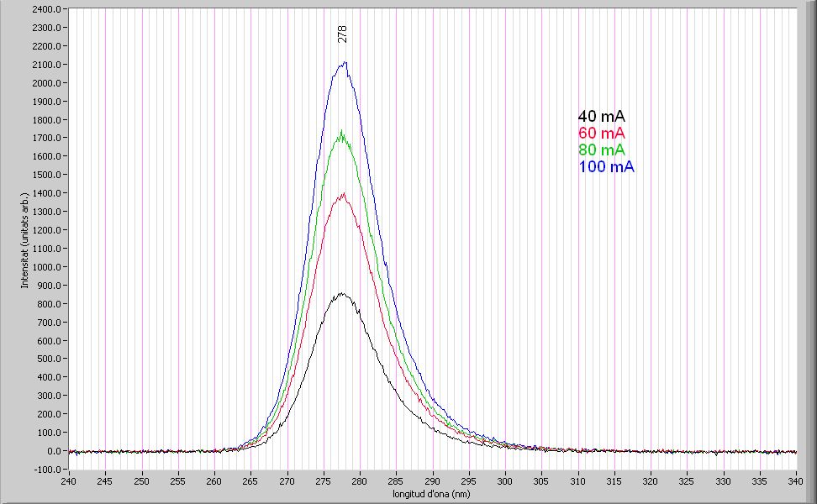The width and height of the screenshot is (817, 504).
Task: Click the peak of the blue curve
Action: pyautogui.click(x=344, y=64)
